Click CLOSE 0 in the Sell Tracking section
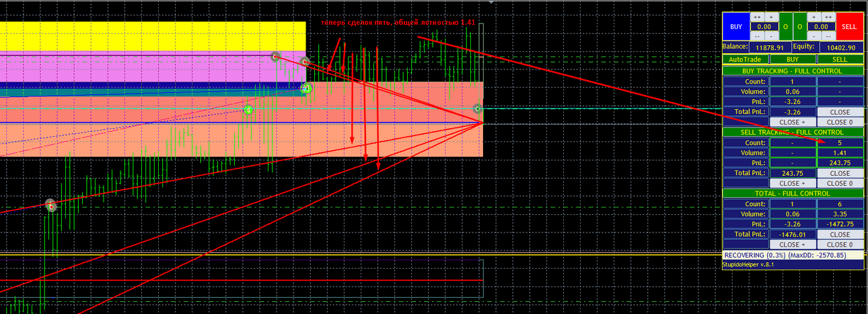868x314 pixels. pyautogui.click(x=840, y=183)
